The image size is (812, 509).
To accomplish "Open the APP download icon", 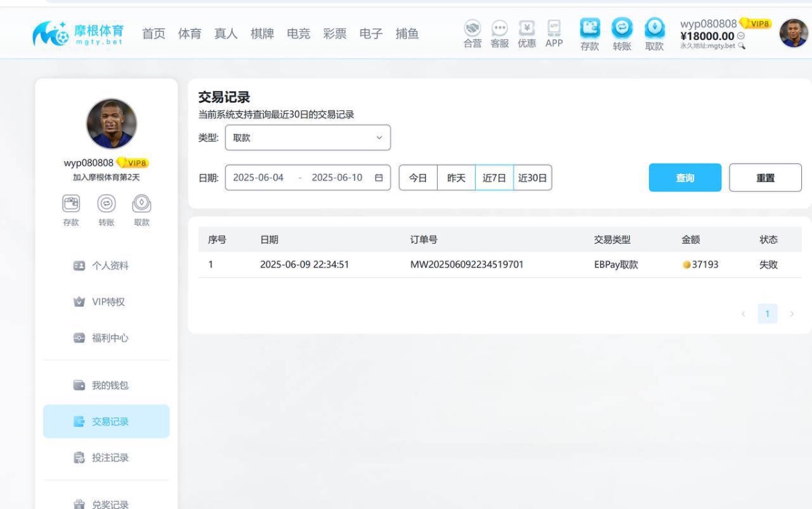I will 554,32.
